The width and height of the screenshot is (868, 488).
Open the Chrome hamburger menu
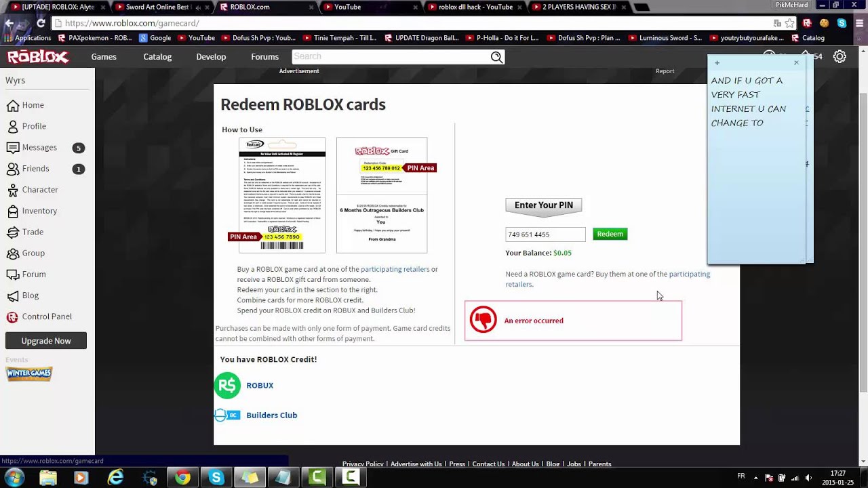pyautogui.click(x=859, y=23)
